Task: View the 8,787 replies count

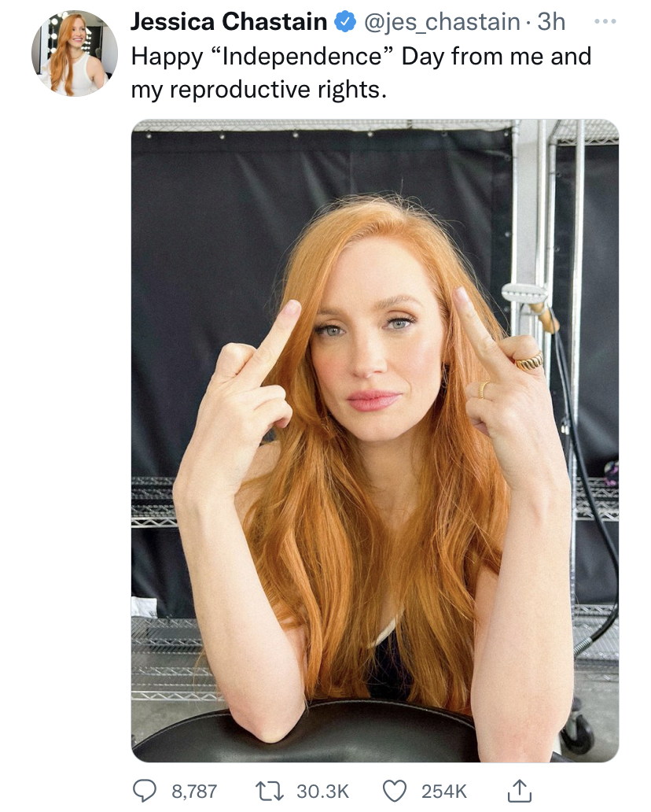Action: (194, 792)
